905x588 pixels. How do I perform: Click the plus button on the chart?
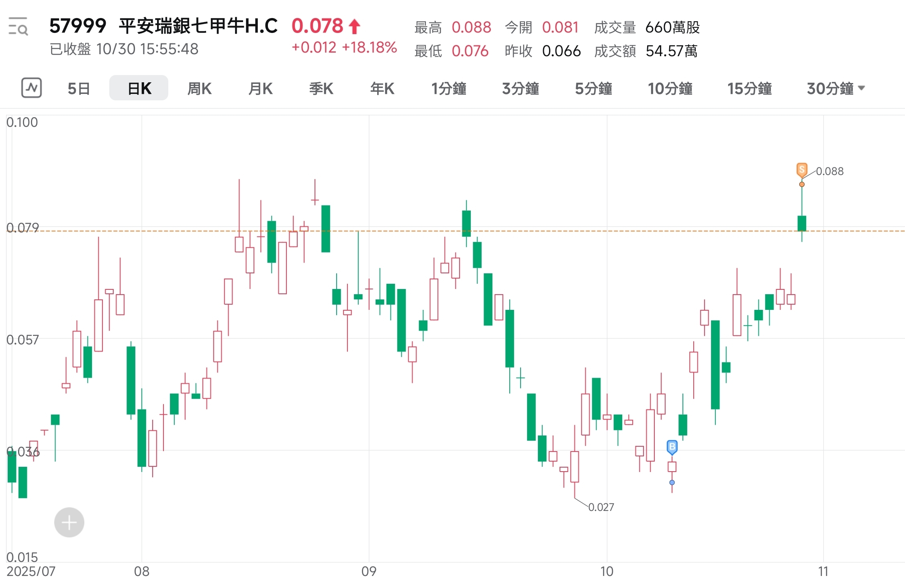click(x=69, y=522)
